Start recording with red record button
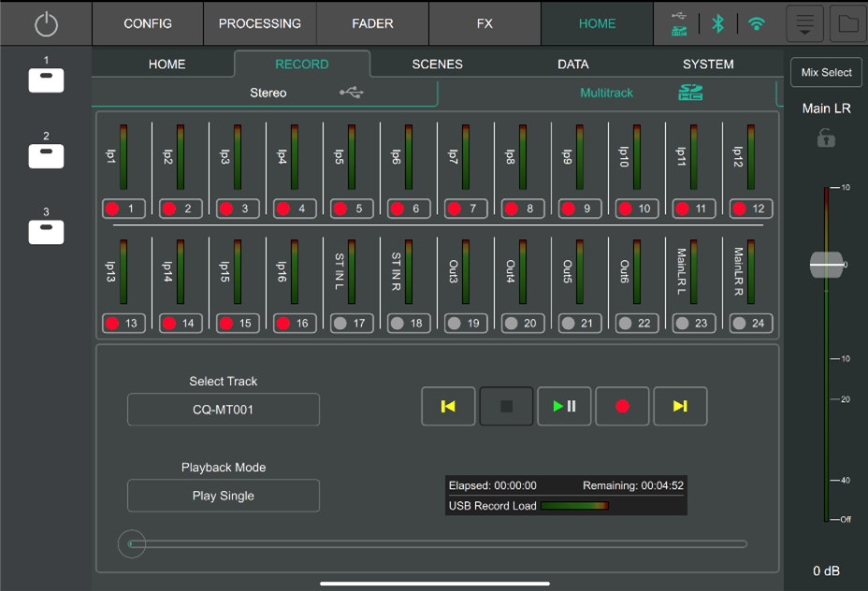 tap(622, 406)
